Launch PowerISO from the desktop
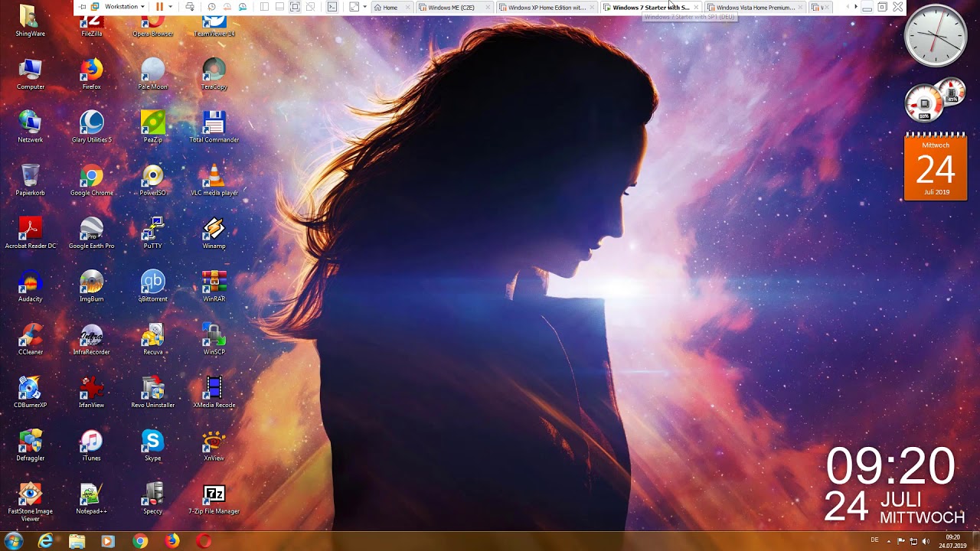Screen dimensions: 980x551 click(152, 181)
